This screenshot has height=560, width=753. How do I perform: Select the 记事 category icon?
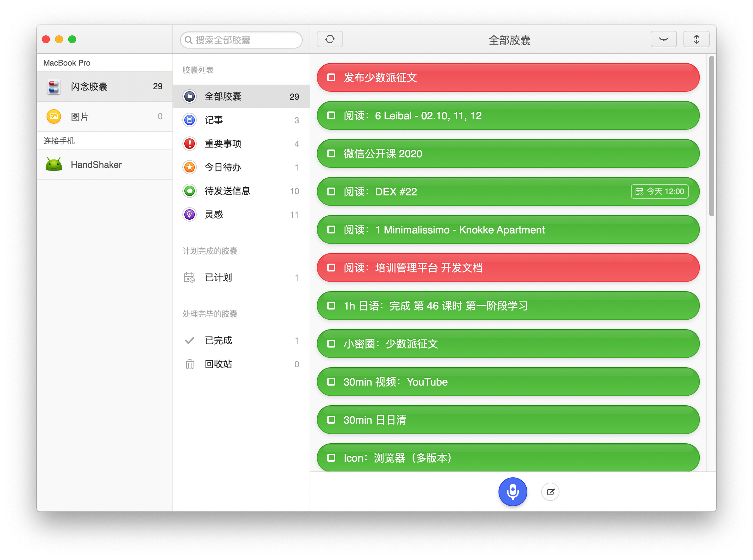[190, 120]
